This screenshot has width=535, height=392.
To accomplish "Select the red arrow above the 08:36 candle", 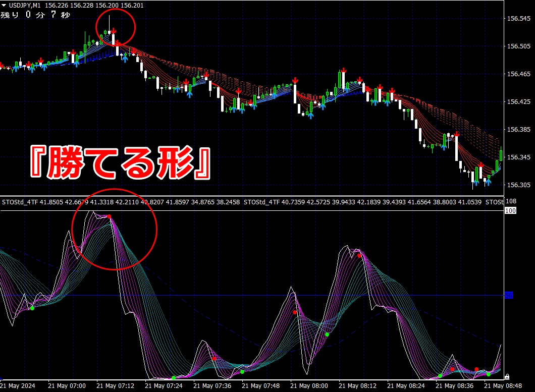I will pyautogui.click(x=456, y=134).
